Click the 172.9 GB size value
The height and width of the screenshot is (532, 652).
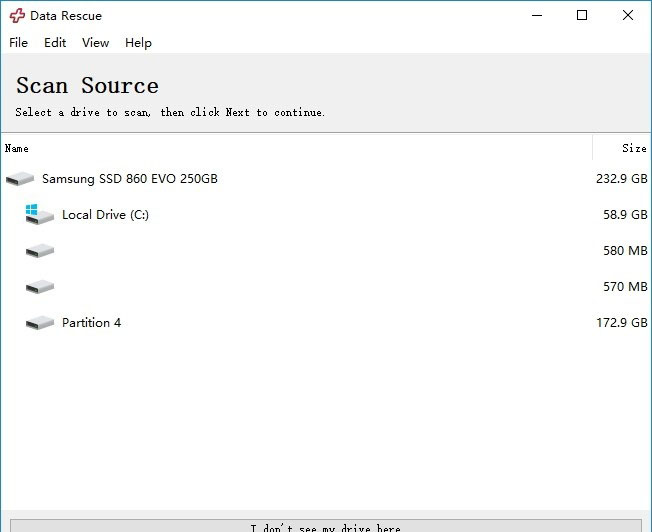(x=622, y=323)
